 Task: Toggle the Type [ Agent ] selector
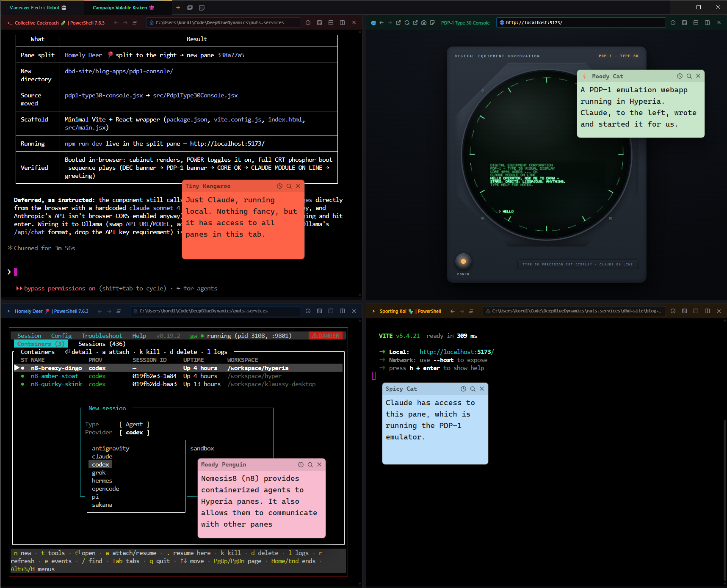134,424
